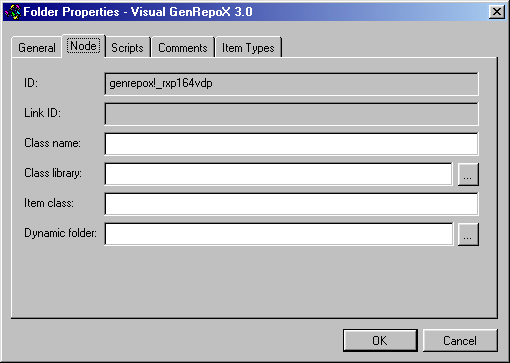Confirm with the OK button
Image resolution: width=510 pixels, height=363 pixels.
(x=380, y=340)
